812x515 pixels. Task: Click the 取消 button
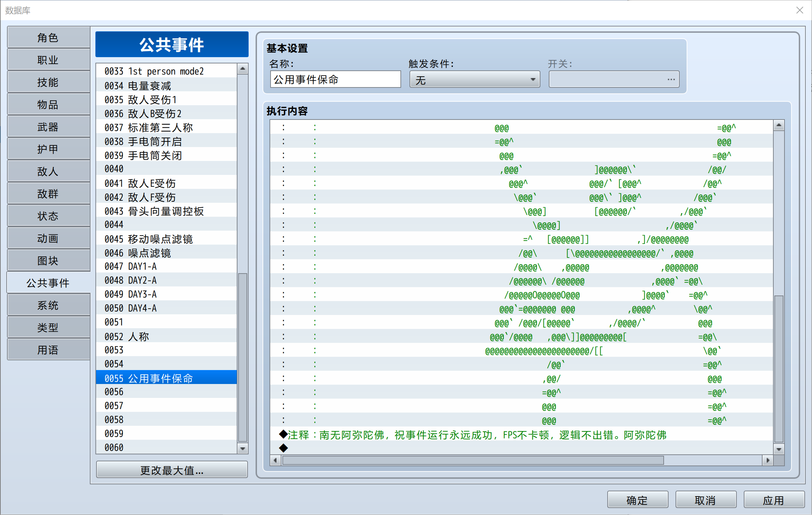pyautogui.click(x=705, y=500)
